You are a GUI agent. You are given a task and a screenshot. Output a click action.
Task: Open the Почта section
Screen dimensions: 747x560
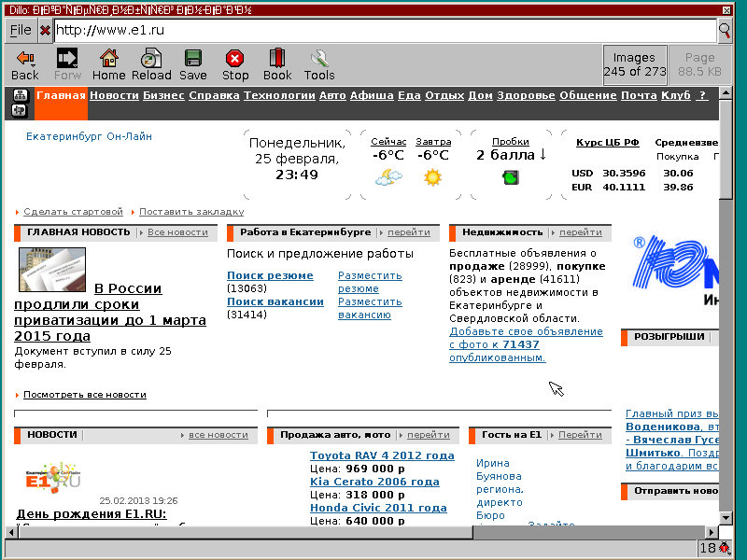pos(639,95)
